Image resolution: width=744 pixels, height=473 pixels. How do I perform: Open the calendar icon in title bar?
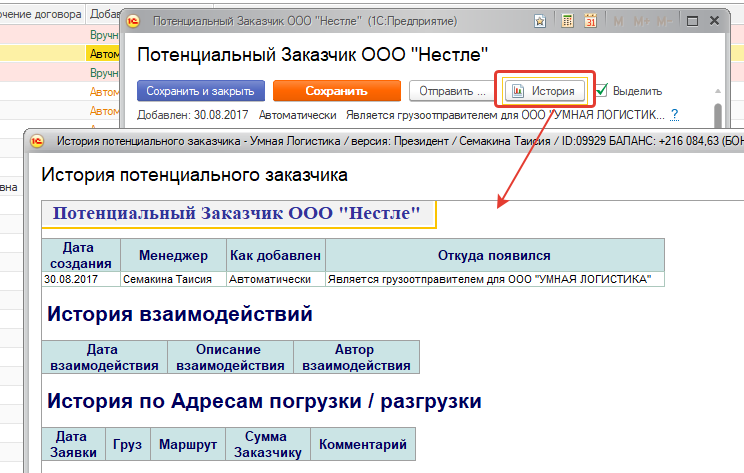pyautogui.click(x=590, y=21)
